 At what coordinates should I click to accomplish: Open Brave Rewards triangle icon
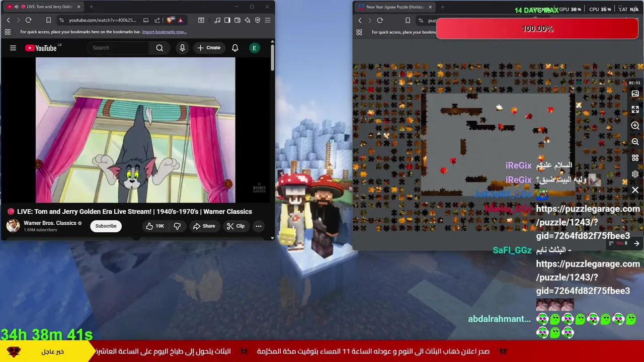(x=180, y=20)
